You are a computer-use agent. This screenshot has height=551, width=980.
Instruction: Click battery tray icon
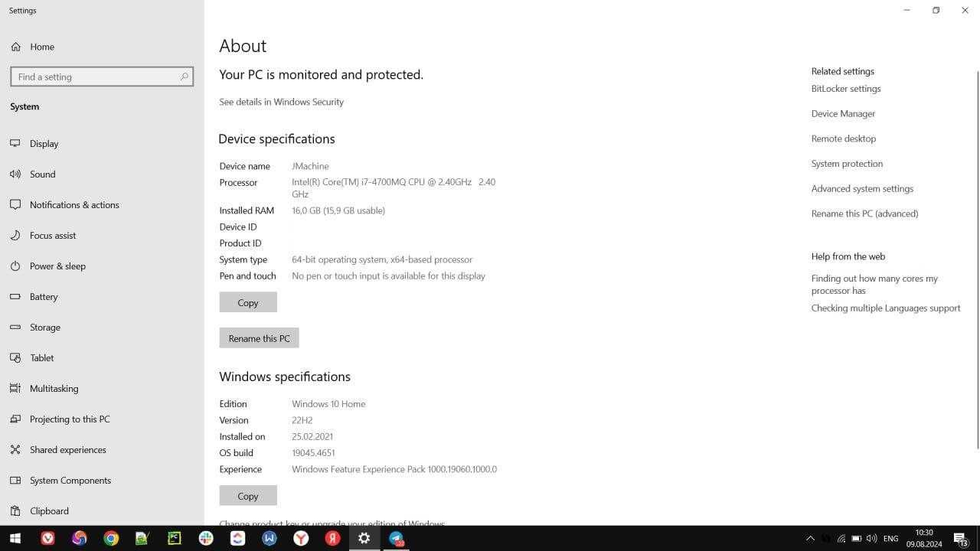(x=857, y=539)
